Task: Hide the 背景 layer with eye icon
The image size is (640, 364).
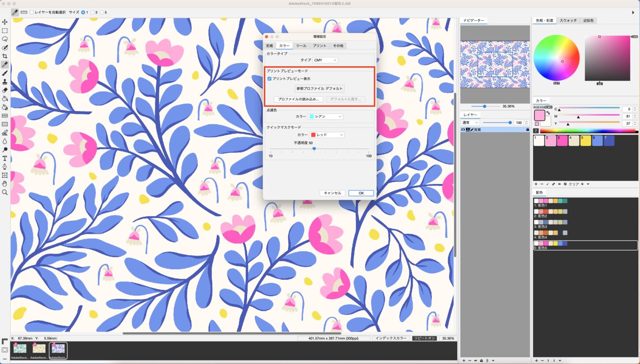Action: pos(463,130)
